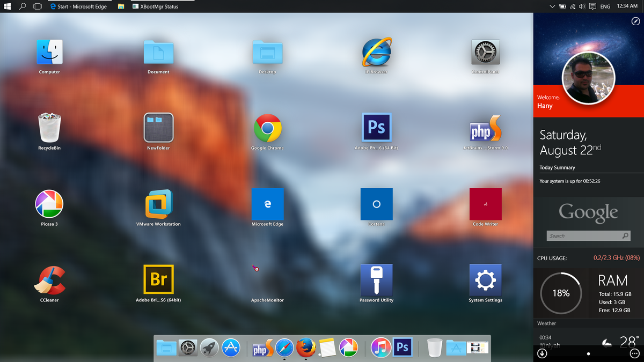Open the Cortana desktop tile

pyautogui.click(x=376, y=204)
